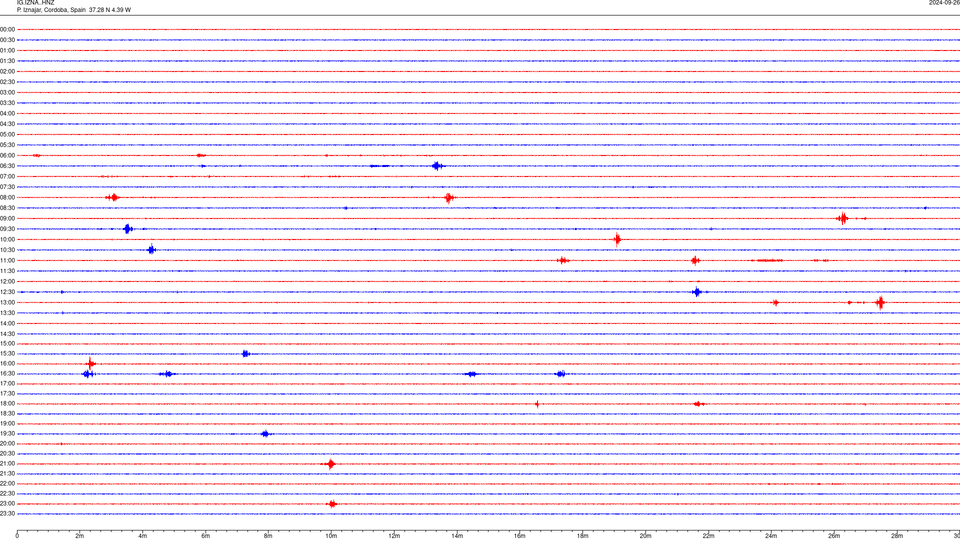Click the 2m axis tick label
This screenshot has width=960, height=540.
pyautogui.click(x=80, y=536)
